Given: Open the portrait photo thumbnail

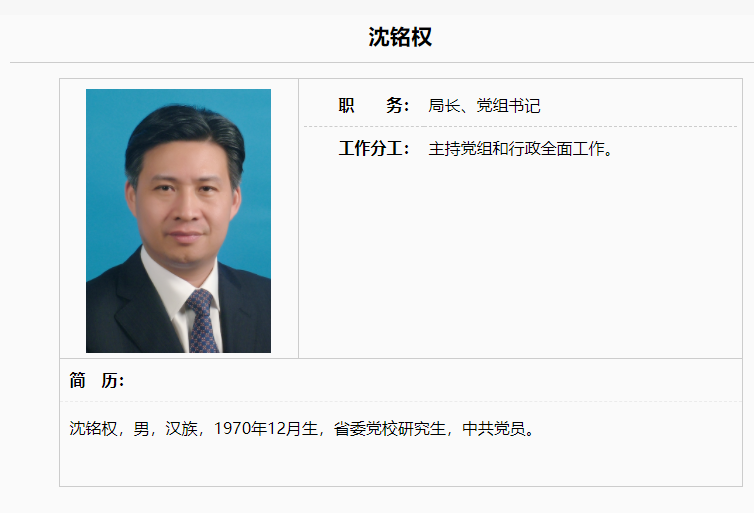Looking at the screenshot, I should coord(178,221).
